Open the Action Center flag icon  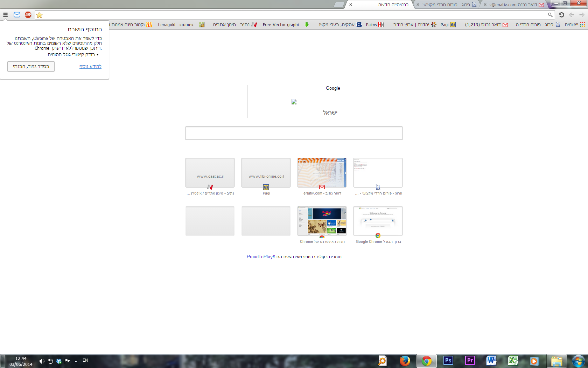67,361
